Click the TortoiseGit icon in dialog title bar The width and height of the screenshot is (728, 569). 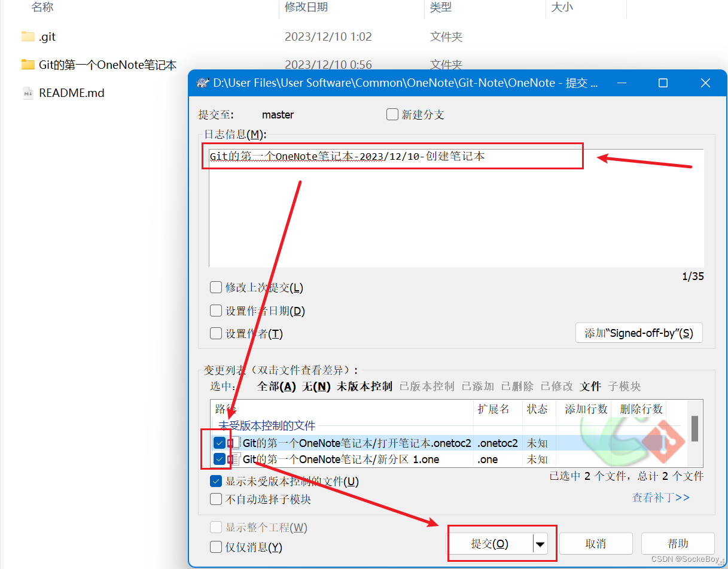(203, 83)
